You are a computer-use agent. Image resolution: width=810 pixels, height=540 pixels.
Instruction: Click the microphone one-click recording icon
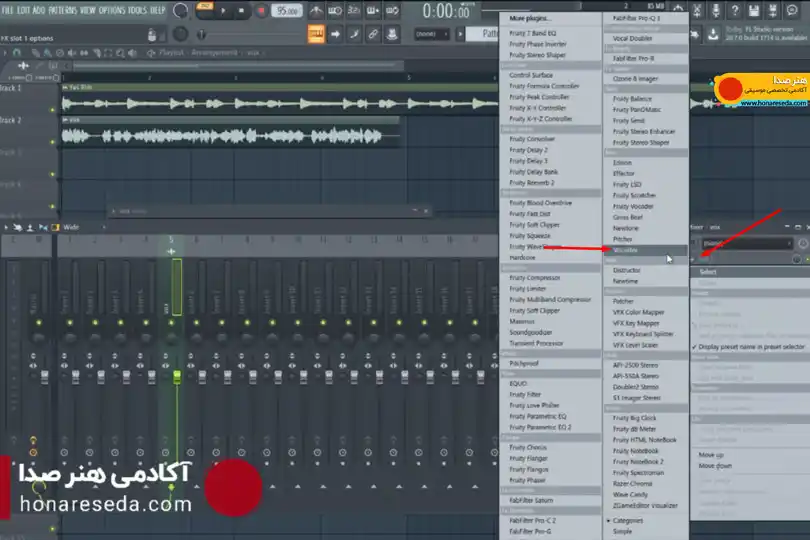(x=716, y=10)
